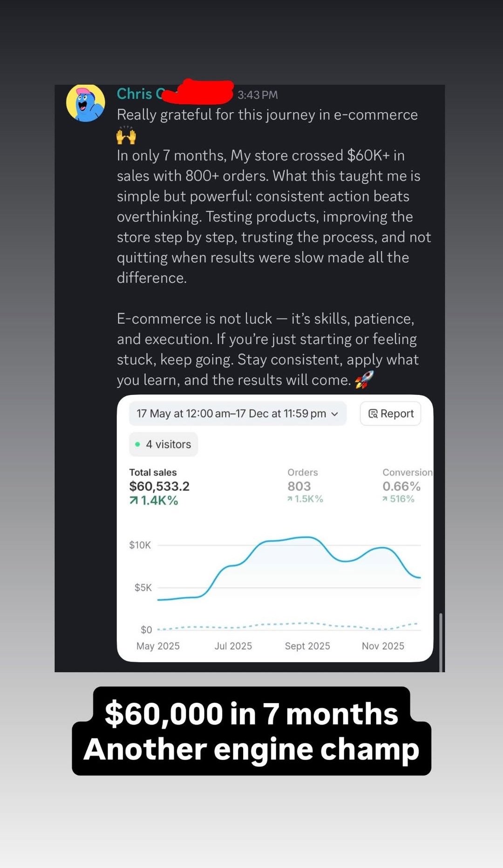Click the Report button
The image size is (503, 868).
point(390,414)
